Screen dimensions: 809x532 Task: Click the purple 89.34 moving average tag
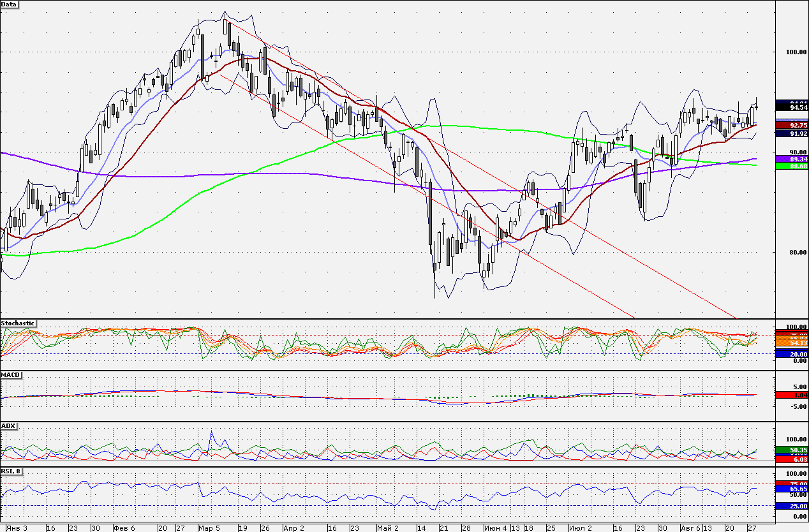tap(792, 159)
